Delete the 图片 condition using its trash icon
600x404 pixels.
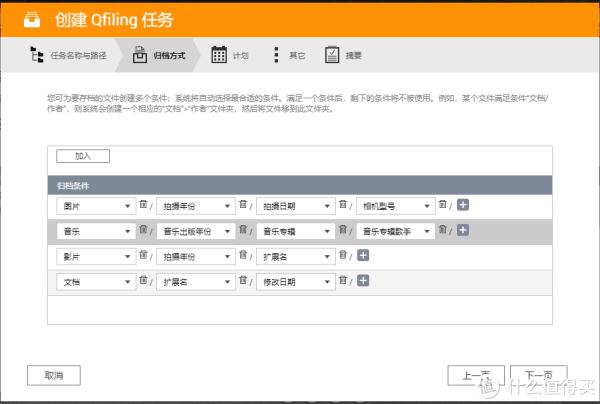click(x=143, y=205)
